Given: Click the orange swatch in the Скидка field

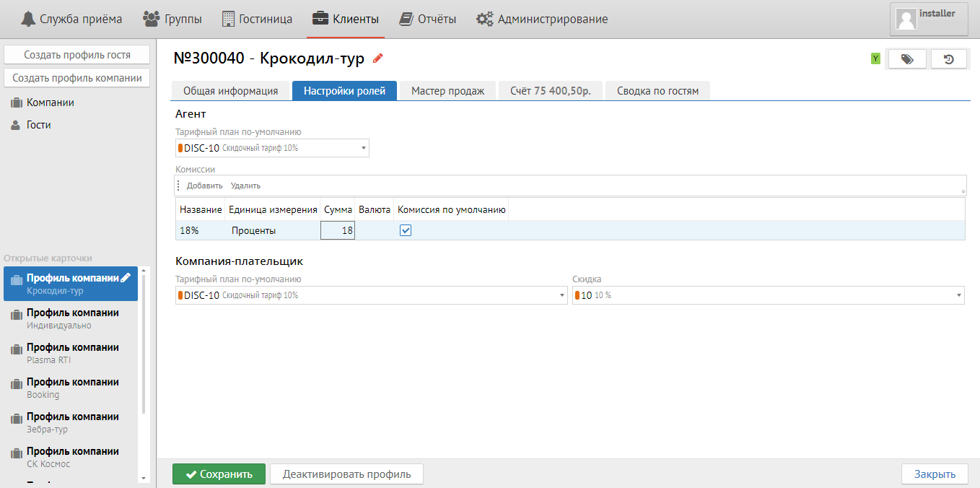Looking at the screenshot, I should 577,295.
